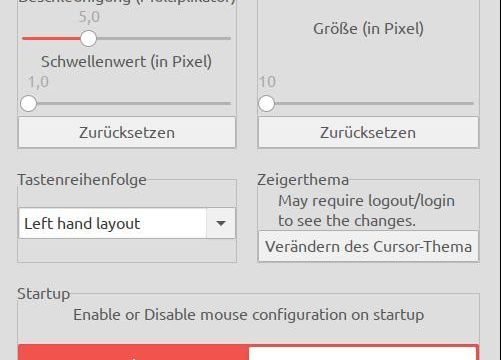
Task: Click the Schwellenwert slider track
Action: click(x=134, y=104)
